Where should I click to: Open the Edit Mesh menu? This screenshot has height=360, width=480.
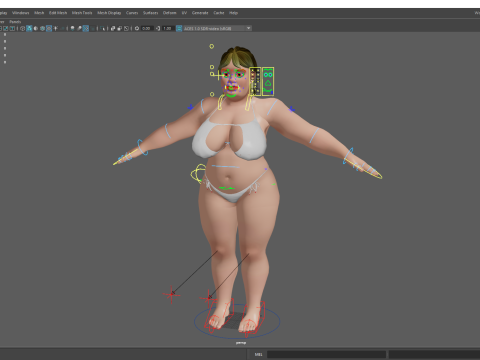click(x=58, y=13)
